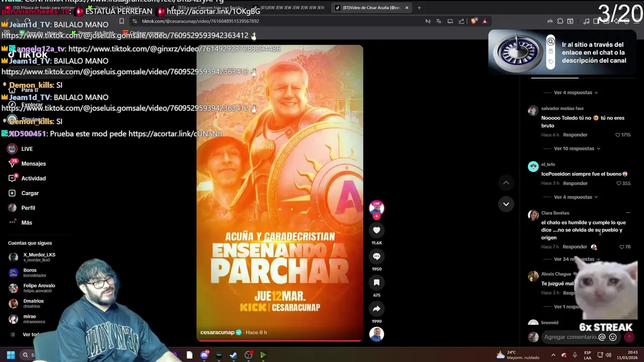The image size is (644, 362).
Task: Open translate page icon in address bar
Action: pos(439,21)
